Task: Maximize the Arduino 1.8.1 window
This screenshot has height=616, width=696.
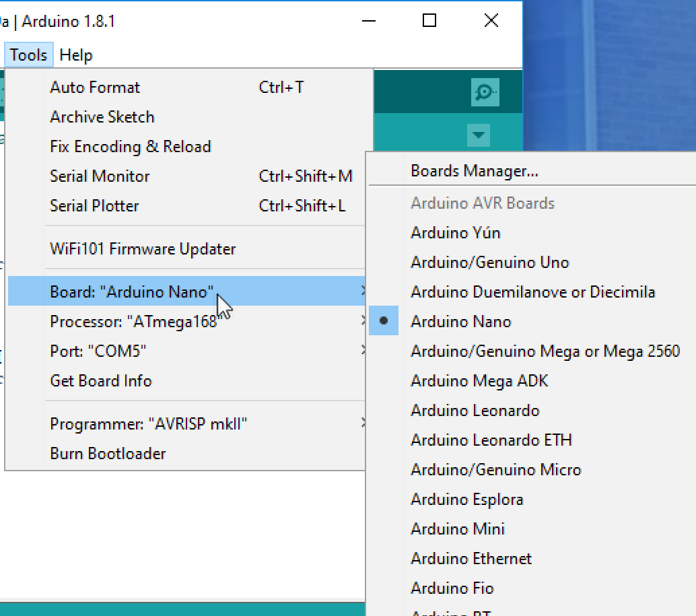Action: (429, 21)
